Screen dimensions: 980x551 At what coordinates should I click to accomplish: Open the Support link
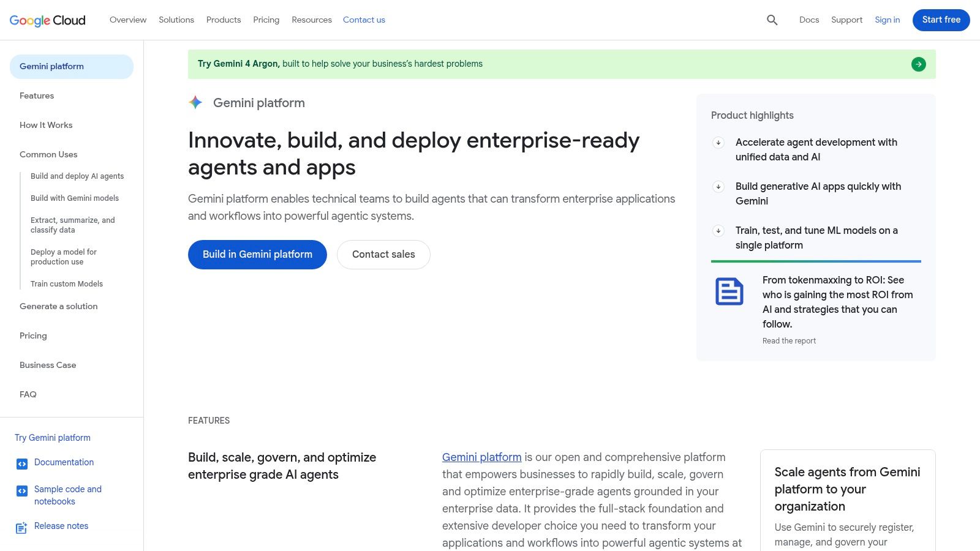point(846,20)
